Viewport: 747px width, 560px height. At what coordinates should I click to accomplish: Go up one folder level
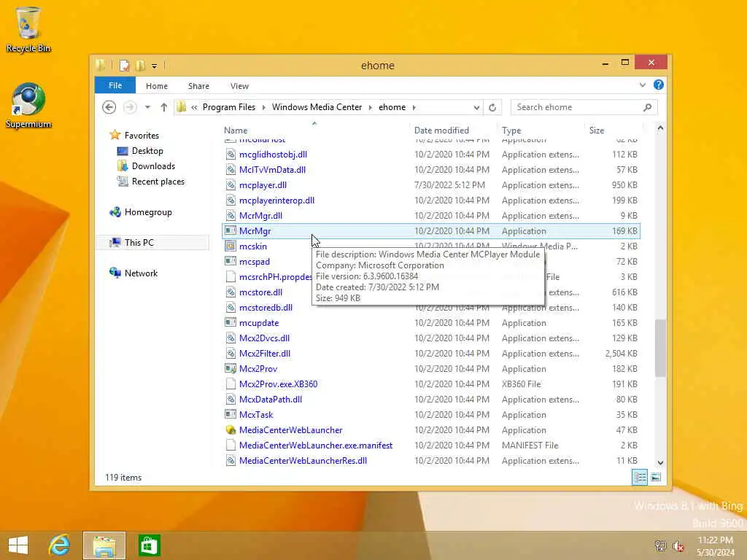(163, 107)
